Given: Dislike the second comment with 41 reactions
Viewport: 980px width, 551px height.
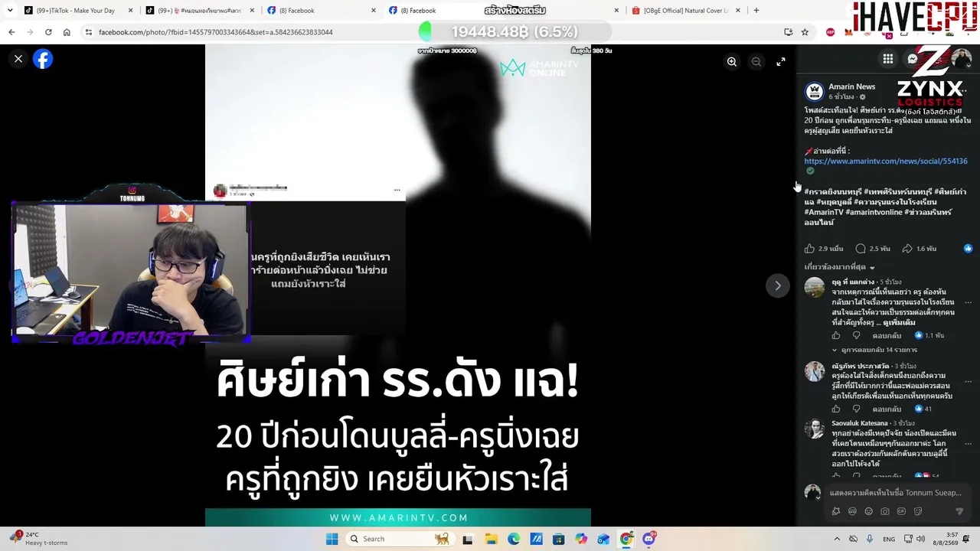Looking at the screenshot, I should [856, 409].
